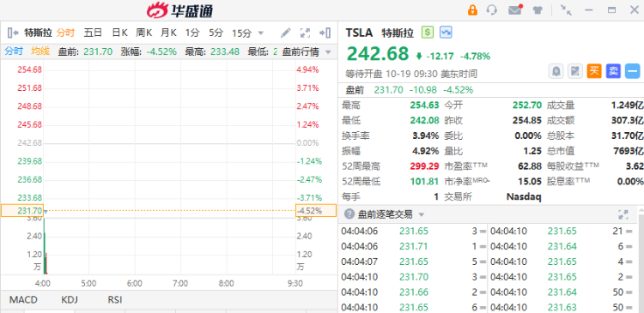
Task: Click the blue trend chart badge beside TSLA
Action: click(x=446, y=33)
